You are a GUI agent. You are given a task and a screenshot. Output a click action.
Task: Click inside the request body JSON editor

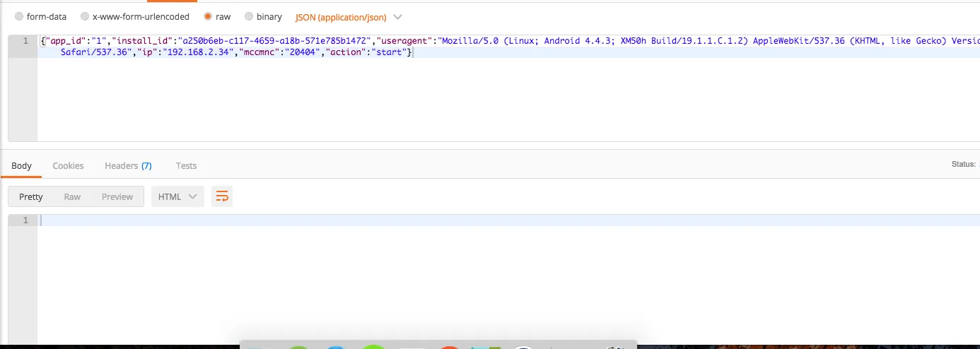[x=508, y=88]
